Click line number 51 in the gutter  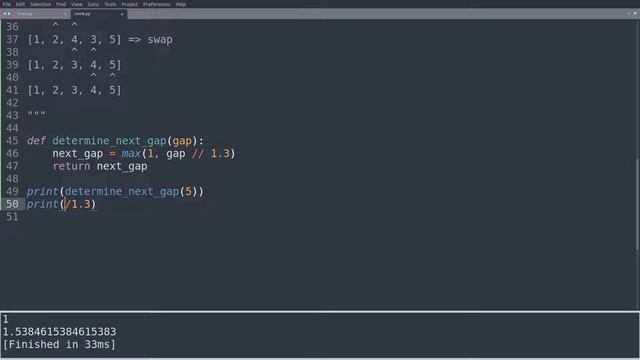tap(12, 217)
